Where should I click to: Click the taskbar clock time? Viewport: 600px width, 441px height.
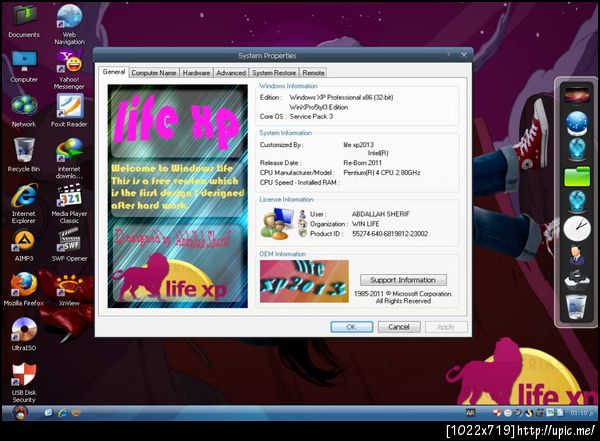coord(582,413)
